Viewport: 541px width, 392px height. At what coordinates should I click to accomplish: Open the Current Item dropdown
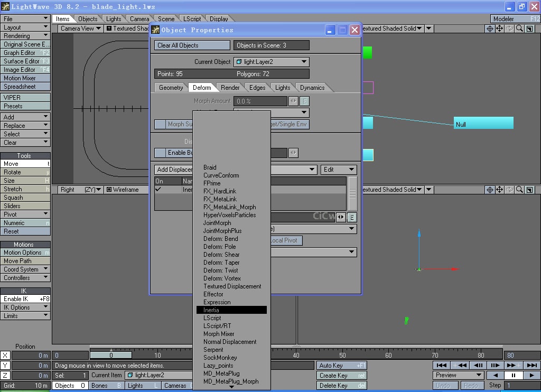click(x=158, y=375)
